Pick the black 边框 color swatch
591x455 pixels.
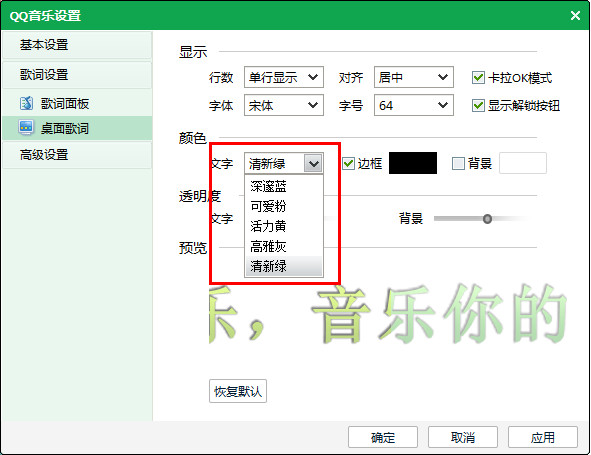click(x=413, y=163)
